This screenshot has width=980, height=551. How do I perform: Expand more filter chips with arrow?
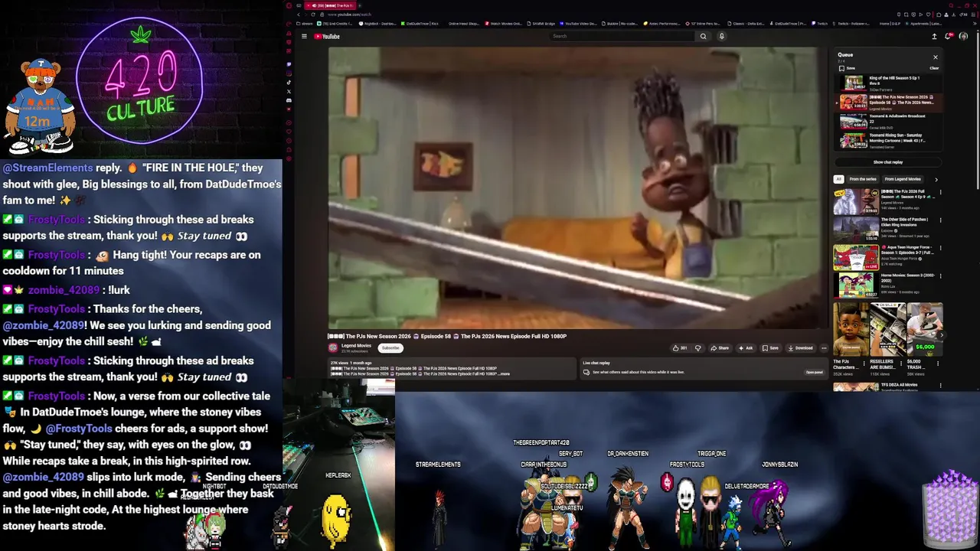(936, 179)
